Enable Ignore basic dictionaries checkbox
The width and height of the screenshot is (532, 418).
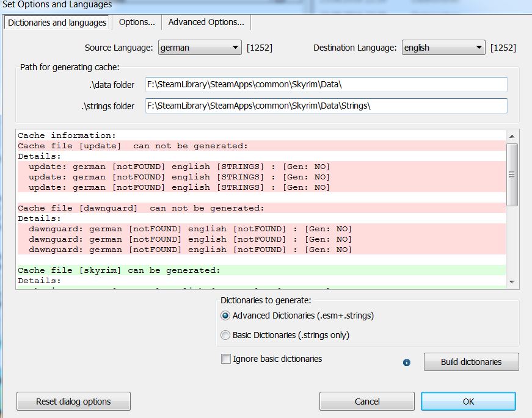(x=226, y=359)
